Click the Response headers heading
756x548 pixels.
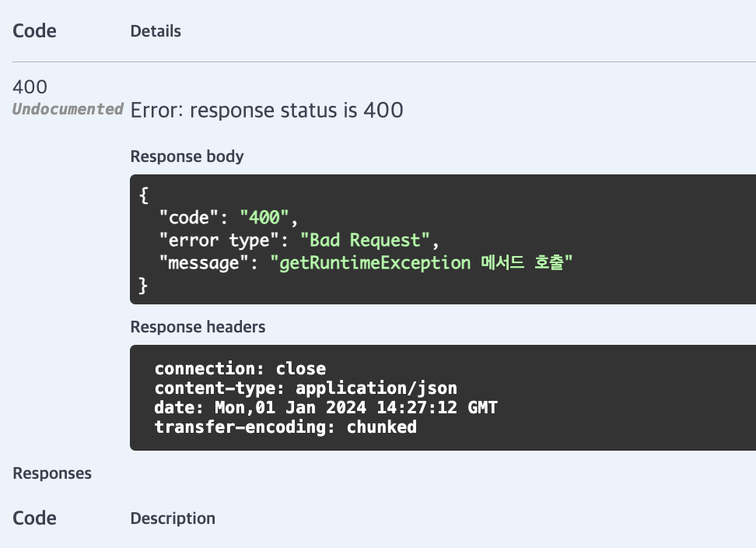198,327
